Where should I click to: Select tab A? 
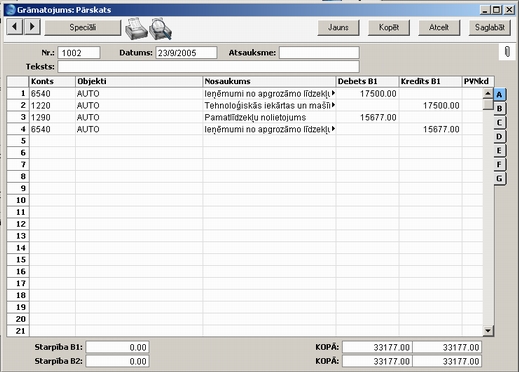click(x=499, y=95)
